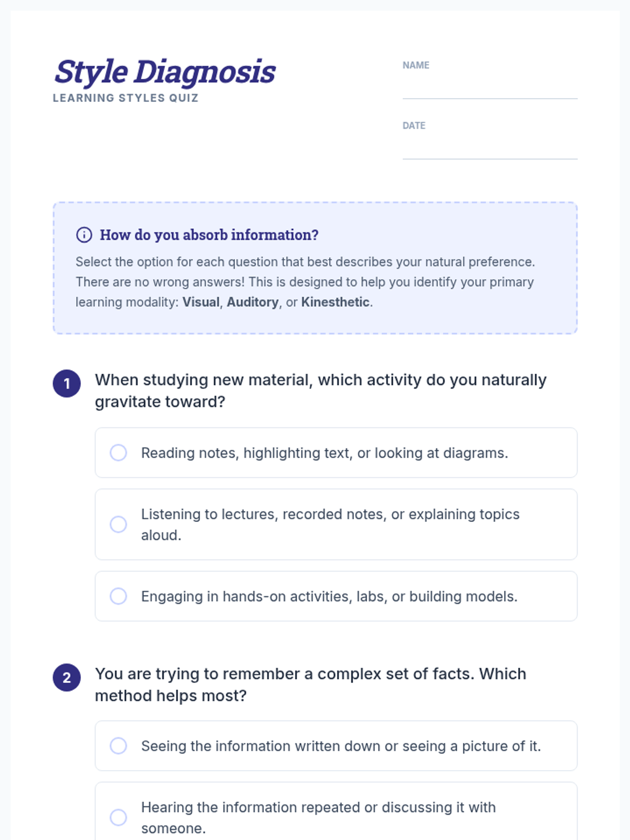Click the 'Reading notes' option card text
Image resolution: width=630 pixels, height=840 pixels.
pos(324,453)
